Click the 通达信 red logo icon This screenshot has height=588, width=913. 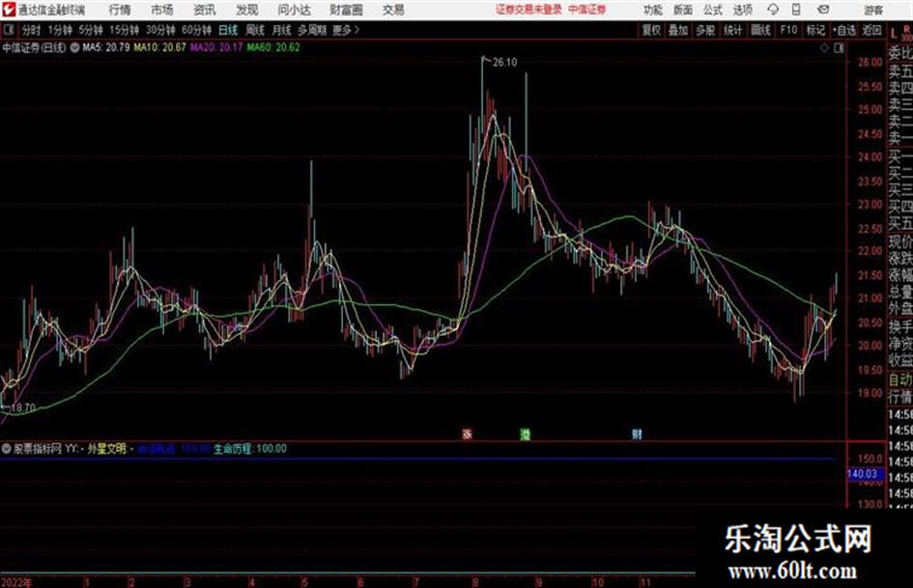[x=8, y=10]
